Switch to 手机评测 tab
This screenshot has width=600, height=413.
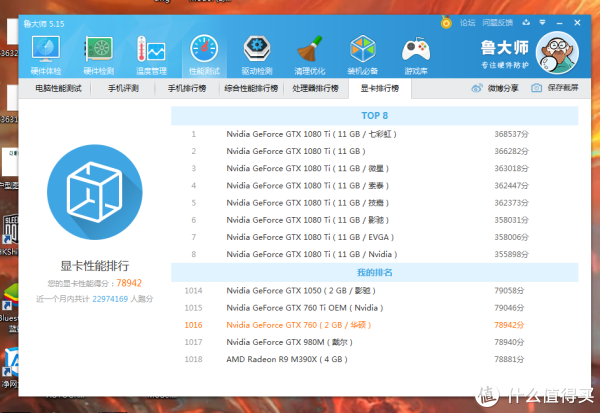123,88
